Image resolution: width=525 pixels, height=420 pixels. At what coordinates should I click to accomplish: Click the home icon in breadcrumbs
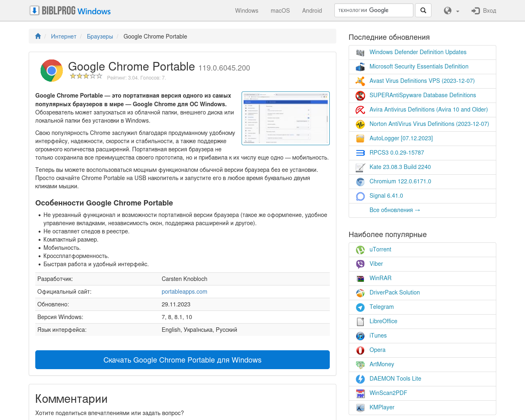tap(38, 36)
